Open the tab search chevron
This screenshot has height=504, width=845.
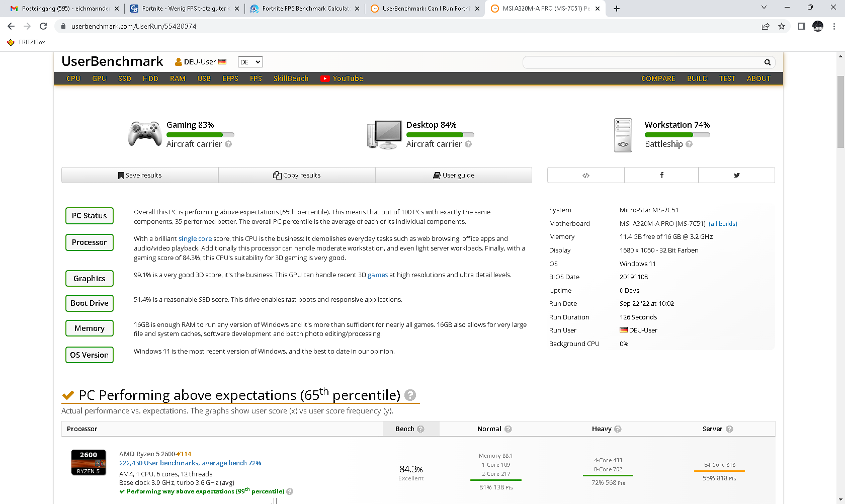[764, 8]
